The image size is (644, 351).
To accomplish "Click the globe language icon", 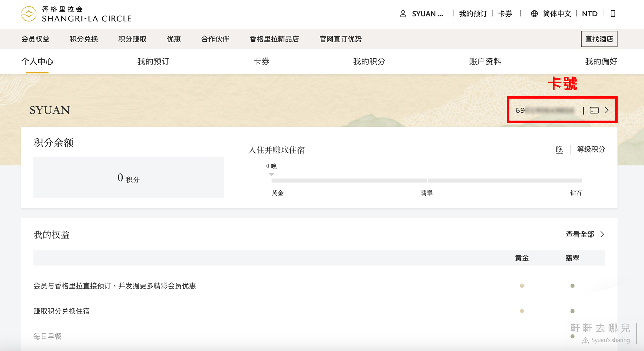I will 534,14.
